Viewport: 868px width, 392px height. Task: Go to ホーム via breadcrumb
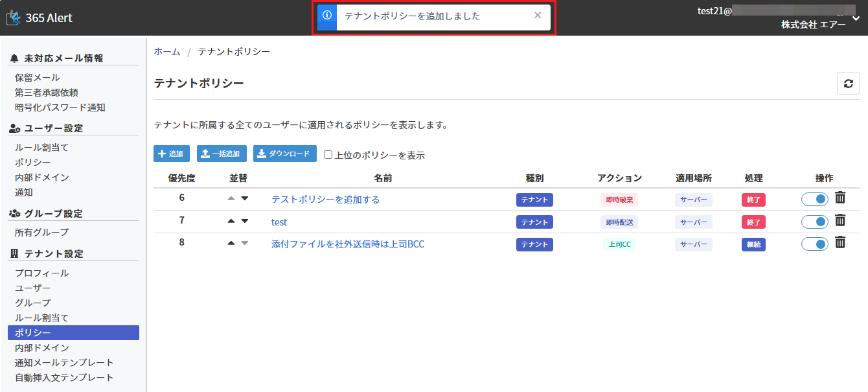pyautogui.click(x=167, y=51)
